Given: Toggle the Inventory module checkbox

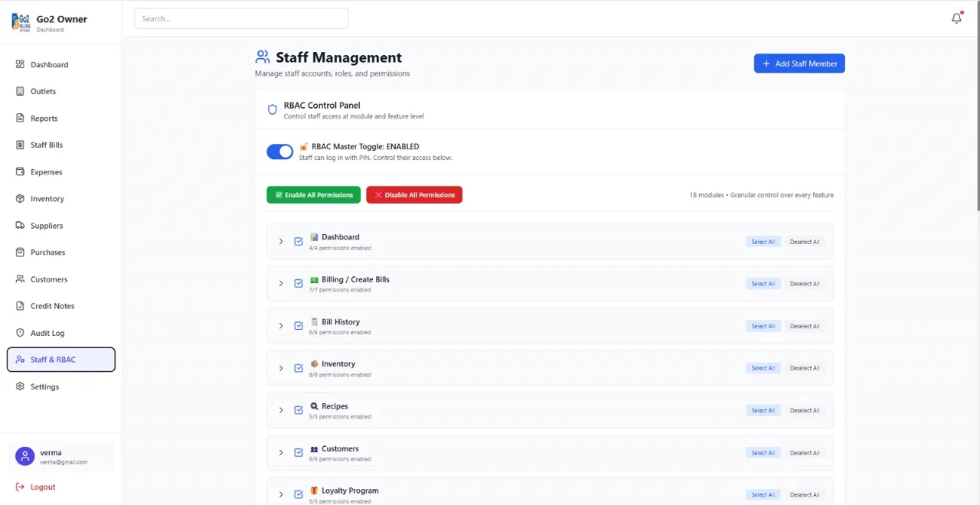Looking at the screenshot, I should coord(299,368).
